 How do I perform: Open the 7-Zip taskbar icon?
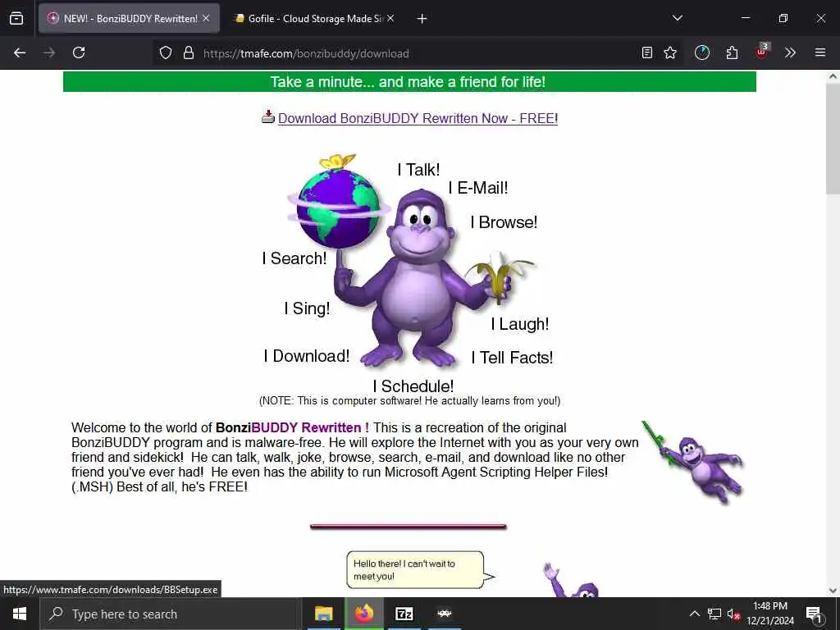tap(404, 614)
